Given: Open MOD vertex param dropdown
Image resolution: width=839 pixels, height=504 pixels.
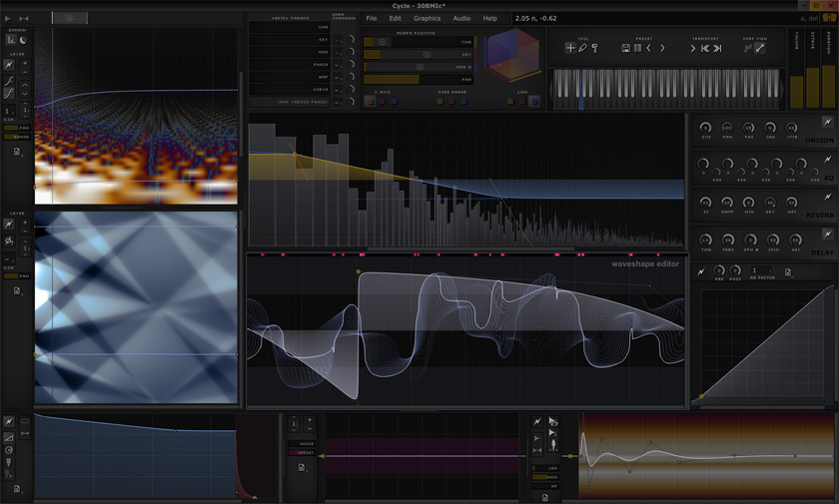Looking at the screenshot, I should (339, 52).
